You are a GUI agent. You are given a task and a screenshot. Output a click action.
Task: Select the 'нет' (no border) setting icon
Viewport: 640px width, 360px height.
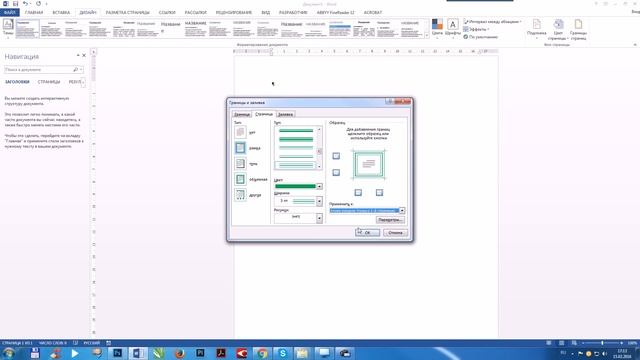[240, 132]
